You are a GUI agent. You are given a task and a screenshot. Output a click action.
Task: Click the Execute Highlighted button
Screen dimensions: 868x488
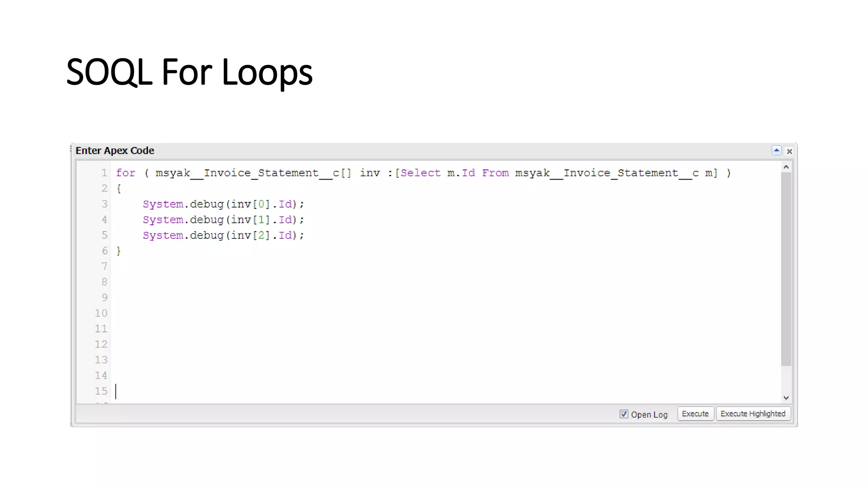coord(753,414)
